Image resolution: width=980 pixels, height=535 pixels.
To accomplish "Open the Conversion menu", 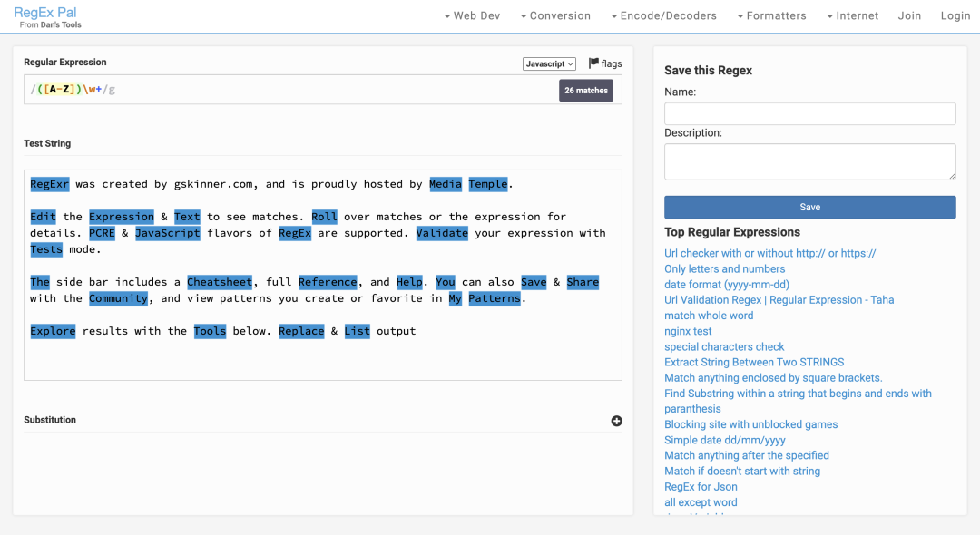I will pos(555,15).
